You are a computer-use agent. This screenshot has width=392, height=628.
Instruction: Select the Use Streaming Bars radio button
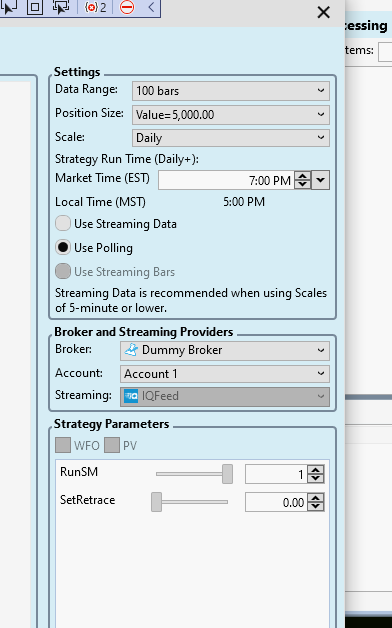(x=63, y=271)
